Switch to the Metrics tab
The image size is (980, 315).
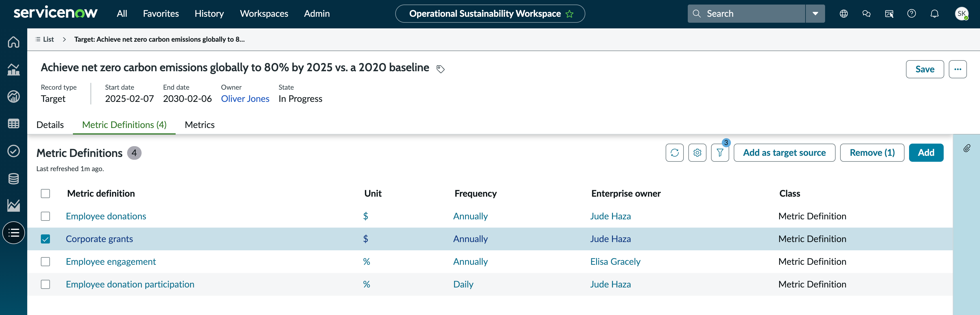coord(199,125)
